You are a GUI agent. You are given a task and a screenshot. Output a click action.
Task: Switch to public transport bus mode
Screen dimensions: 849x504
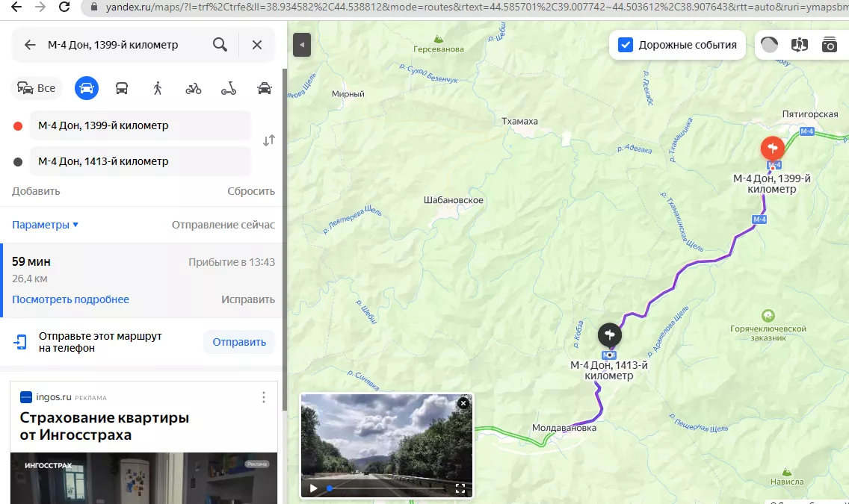point(121,88)
